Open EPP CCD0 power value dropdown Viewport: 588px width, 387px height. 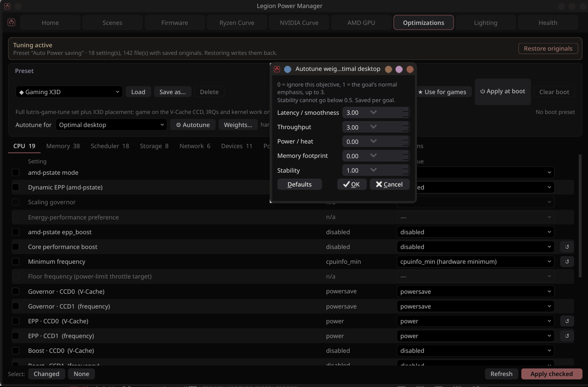click(x=475, y=321)
